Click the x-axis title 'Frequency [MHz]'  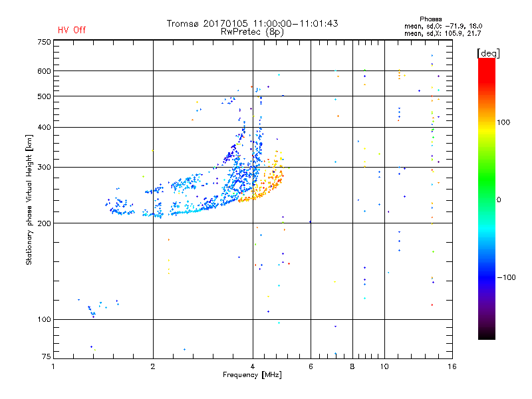(x=252, y=375)
